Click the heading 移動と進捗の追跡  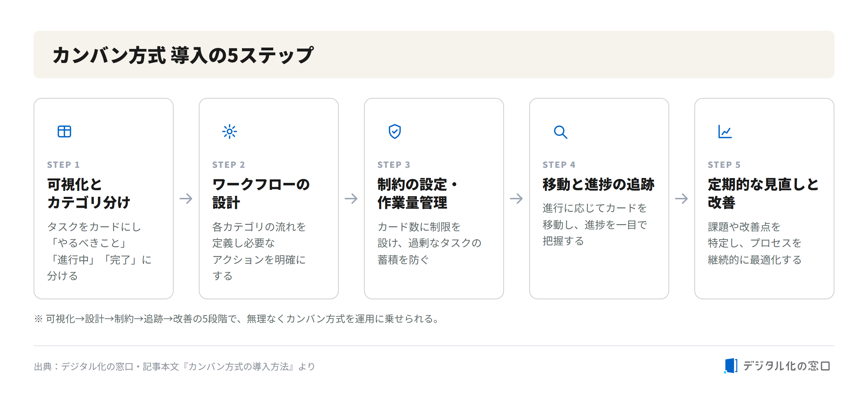coord(598,184)
